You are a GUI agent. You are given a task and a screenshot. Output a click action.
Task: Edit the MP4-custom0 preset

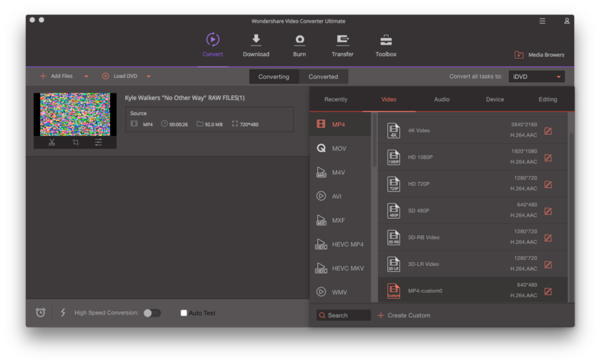coord(548,291)
